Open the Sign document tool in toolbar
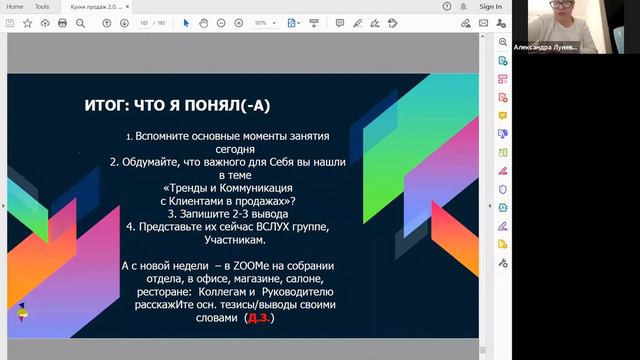The height and width of the screenshot is (360, 640). pyautogui.click(x=375, y=23)
